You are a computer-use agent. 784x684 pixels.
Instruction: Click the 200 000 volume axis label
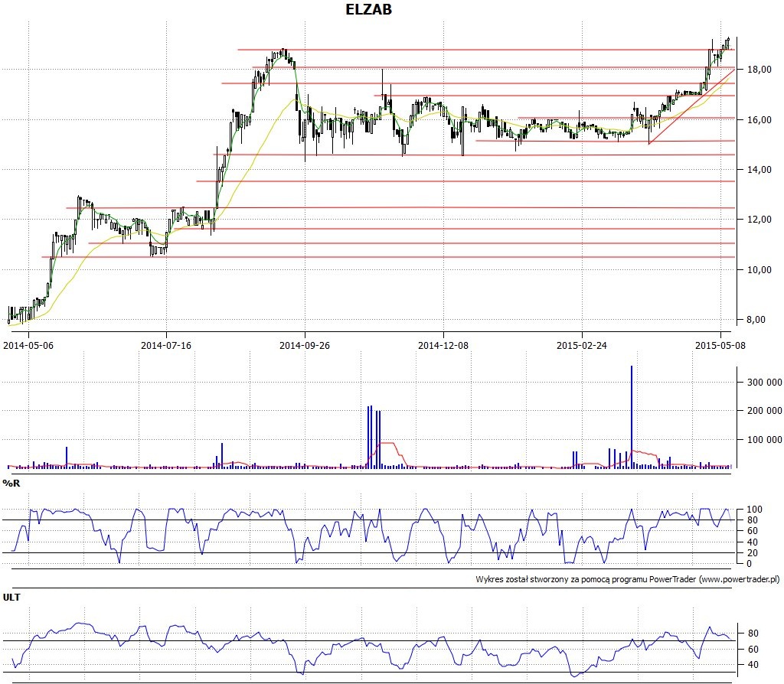click(x=765, y=411)
